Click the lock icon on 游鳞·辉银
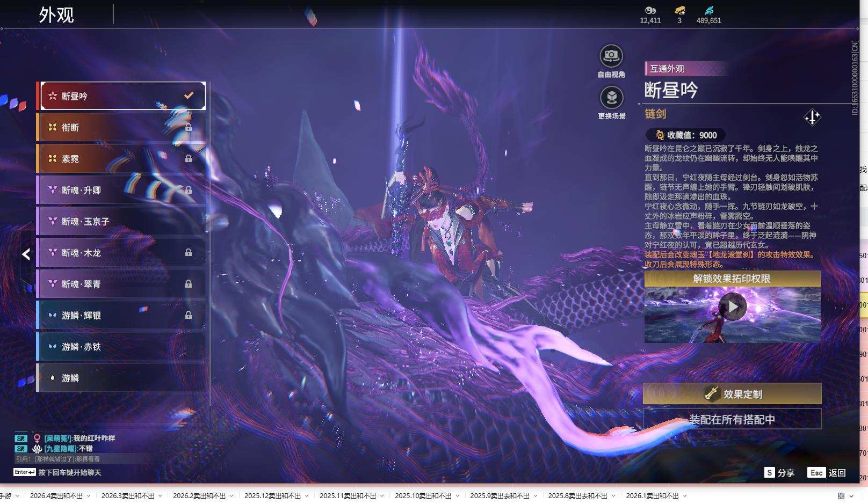This screenshot has height=504, width=868. coord(189,315)
